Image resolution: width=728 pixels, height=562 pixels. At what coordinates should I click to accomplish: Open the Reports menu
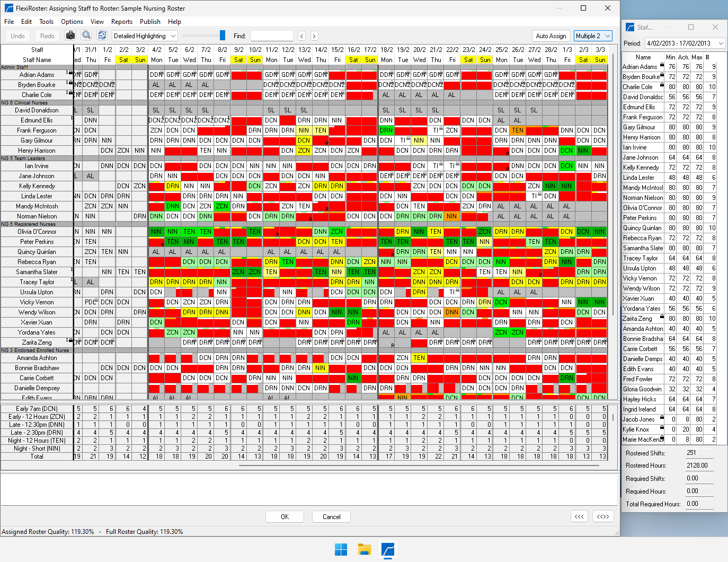(121, 22)
